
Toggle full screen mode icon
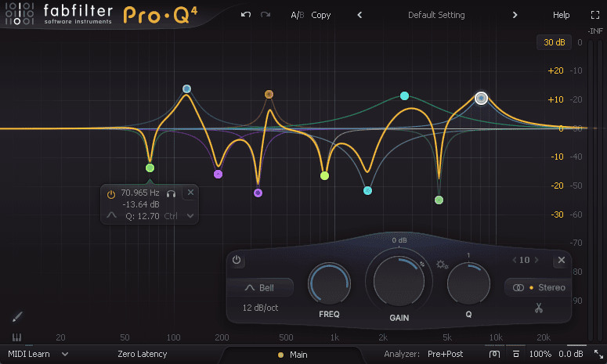[x=595, y=15]
